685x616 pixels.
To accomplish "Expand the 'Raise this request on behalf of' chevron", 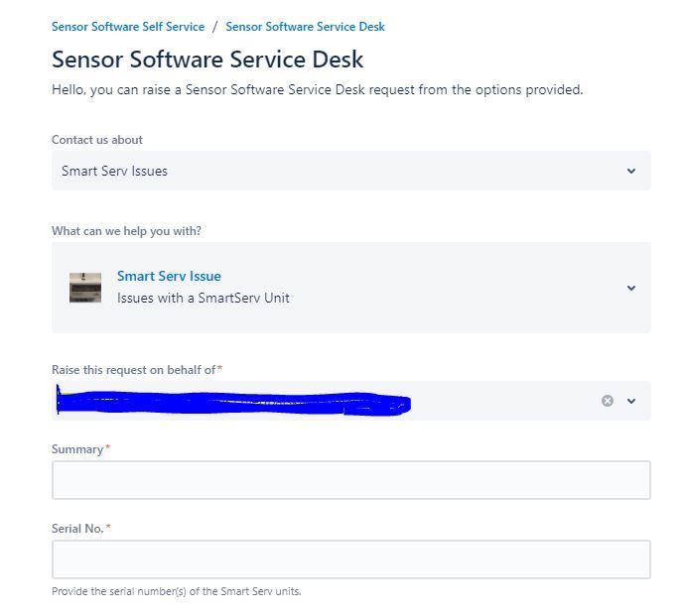I will tap(630, 401).
